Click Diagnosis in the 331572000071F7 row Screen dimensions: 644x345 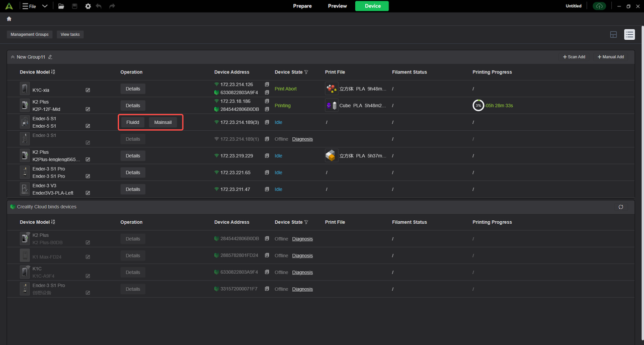click(302, 289)
